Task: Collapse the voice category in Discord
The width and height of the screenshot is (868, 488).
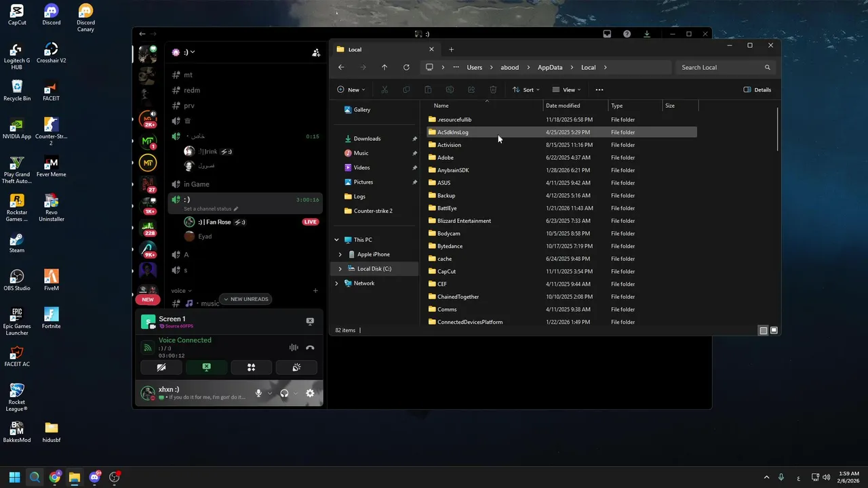Action: click(181, 291)
